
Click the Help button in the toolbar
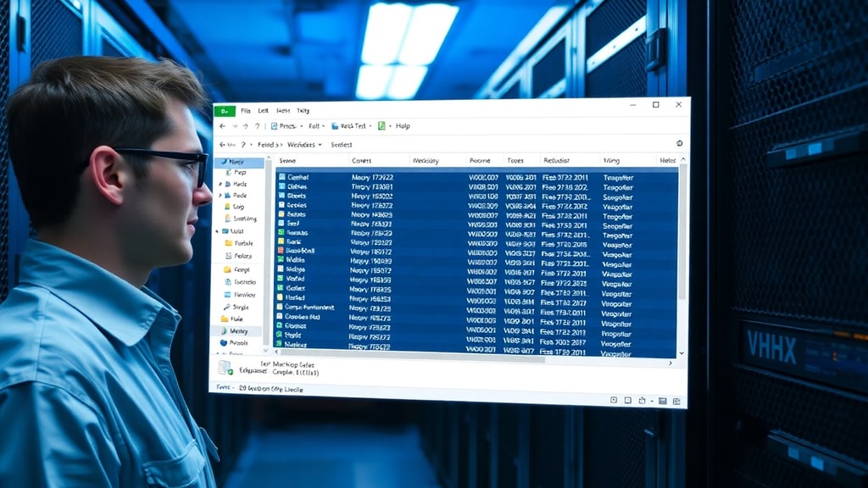click(403, 126)
